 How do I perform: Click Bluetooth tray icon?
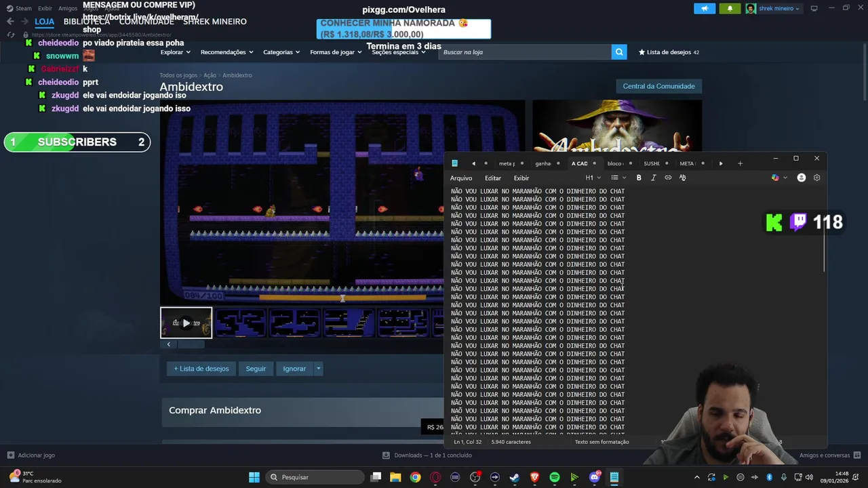(770, 477)
